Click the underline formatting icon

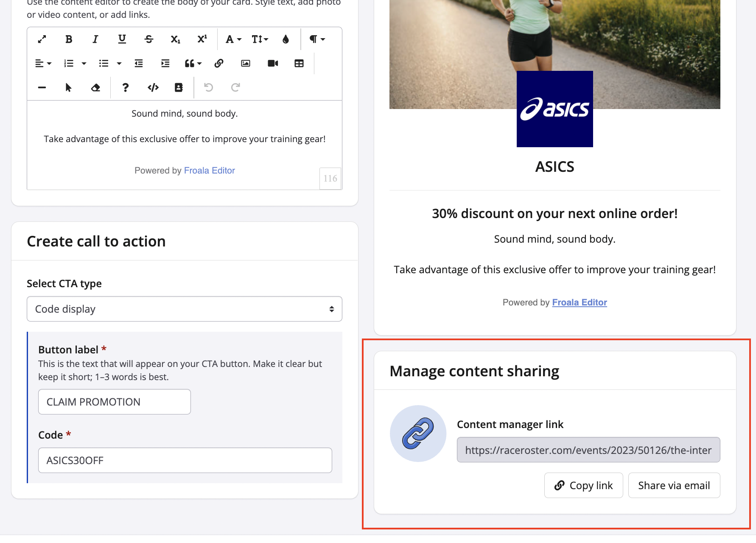click(122, 39)
